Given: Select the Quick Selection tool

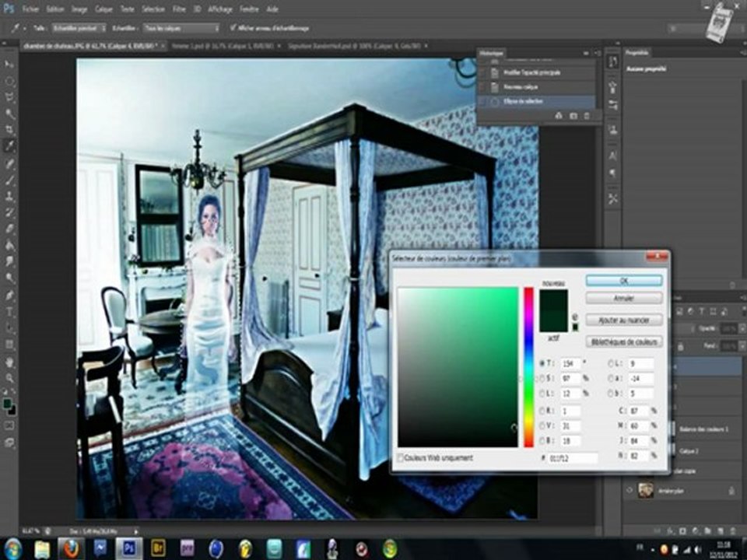Looking at the screenshot, I should 9,114.
